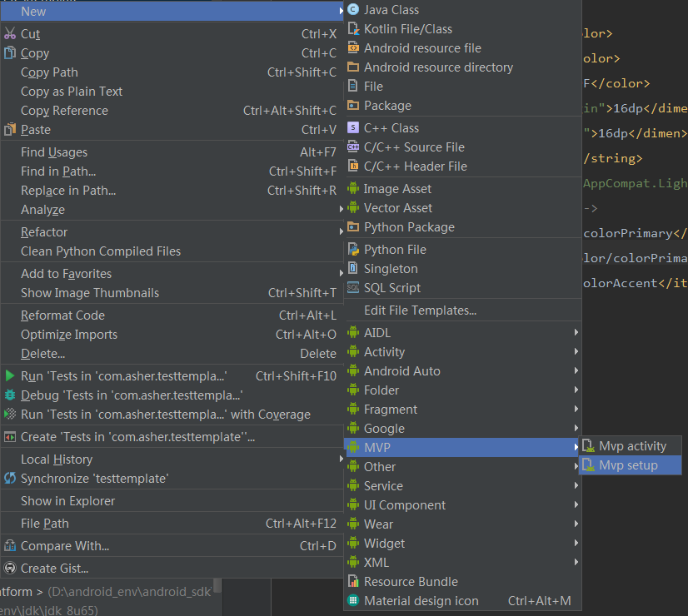688x616 pixels.
Task: Click the green Run triangle icon
Action: coord(10,375)
